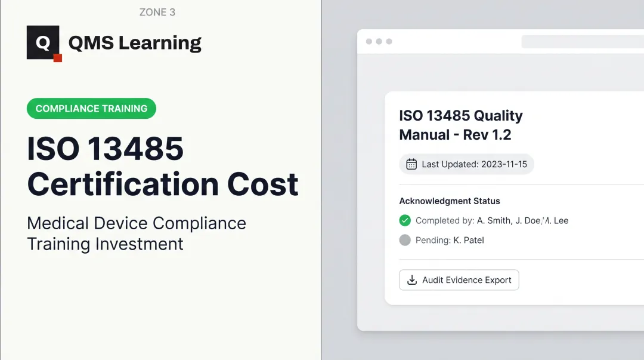Click the calendar icon beside Last Updated
The height and width of the screenshot is (360, 644).
point(411,164)
